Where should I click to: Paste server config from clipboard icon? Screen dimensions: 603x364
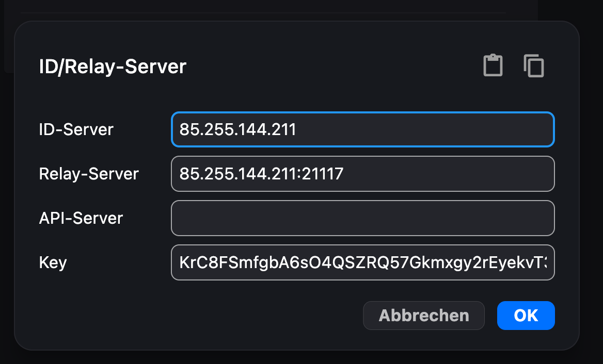tap(493, 66)
